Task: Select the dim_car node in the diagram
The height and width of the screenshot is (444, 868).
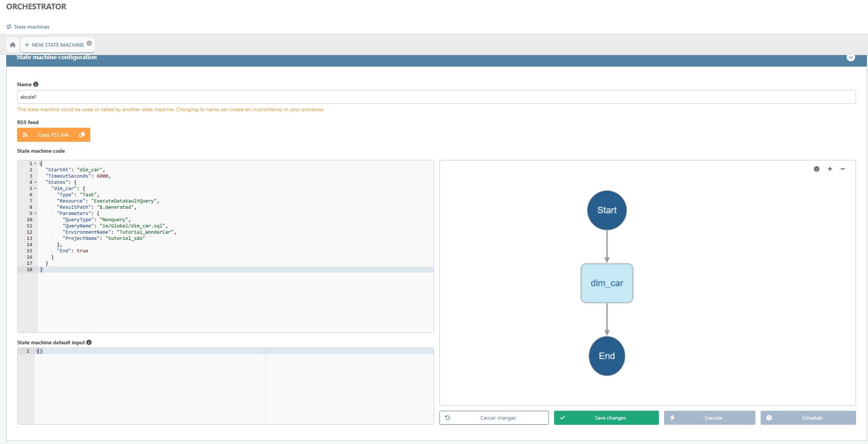Action: pos(607,283)
